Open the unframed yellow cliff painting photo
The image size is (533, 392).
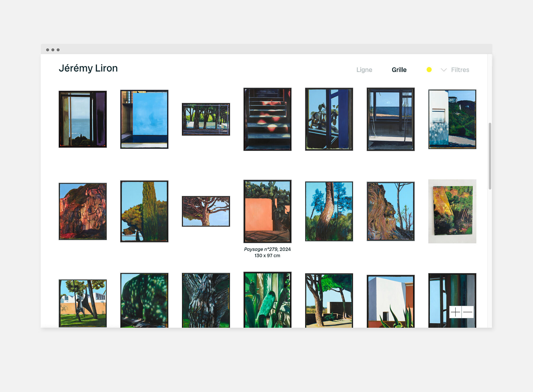(452, 211)
